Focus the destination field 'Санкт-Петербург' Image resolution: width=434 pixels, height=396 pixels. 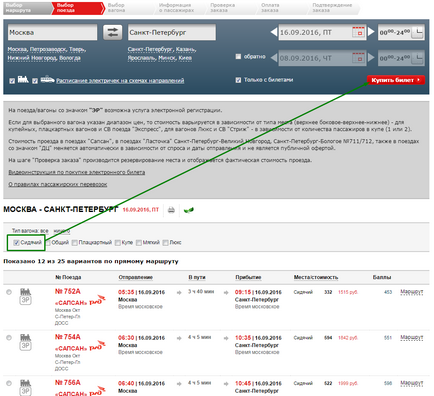click(172, 32)
